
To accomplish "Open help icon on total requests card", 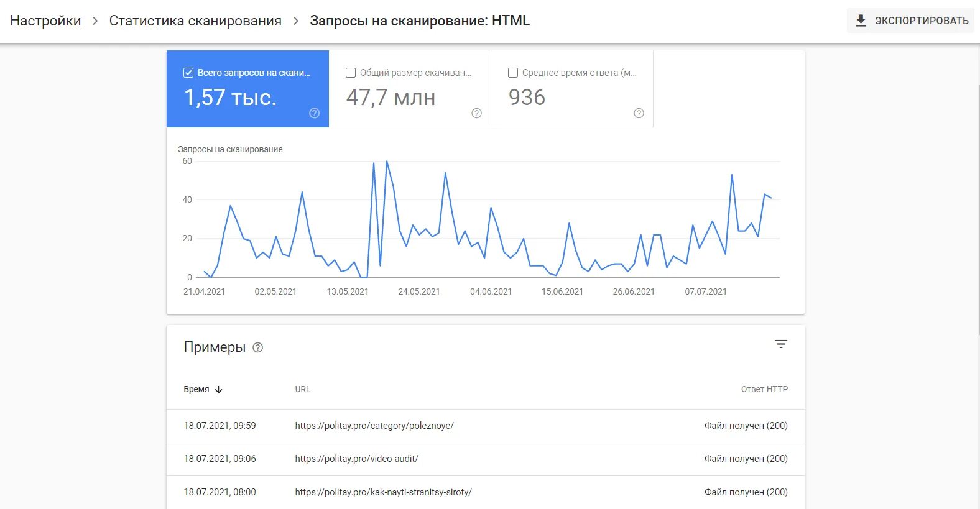I will (x=315, y=113).
